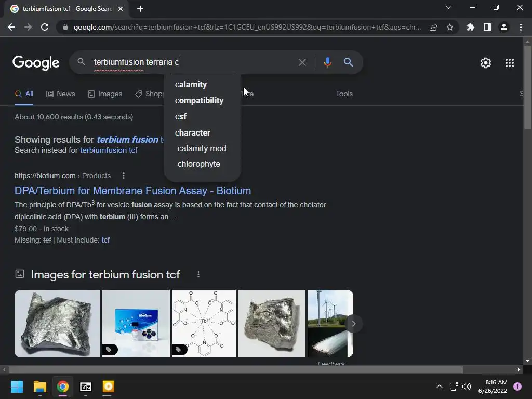Switch to the Images tab
This screenshot has width=532, height=399.
105,94
